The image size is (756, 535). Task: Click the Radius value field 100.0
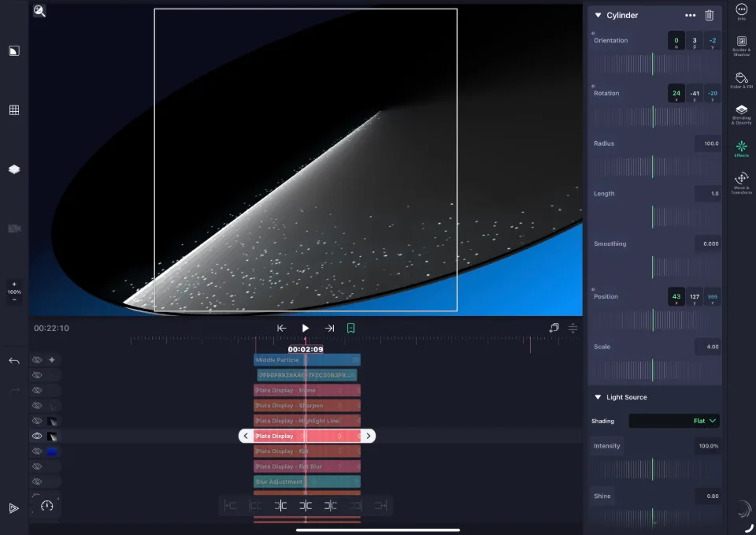coord(707,143)
